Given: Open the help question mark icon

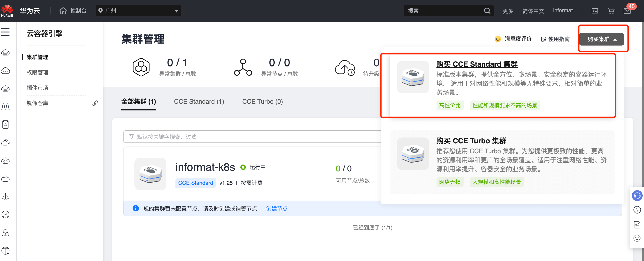Looking at the screenshot, I should coord(637,210).
